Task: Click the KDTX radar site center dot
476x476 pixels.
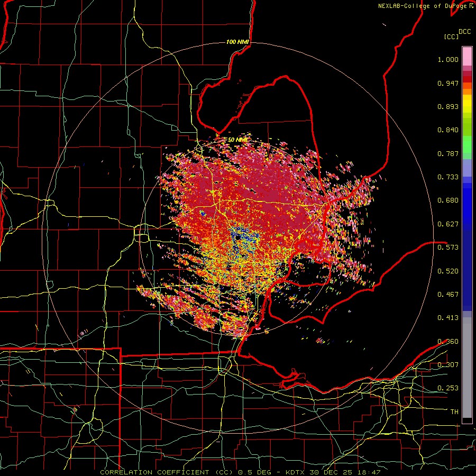Action: coord(237,237)
